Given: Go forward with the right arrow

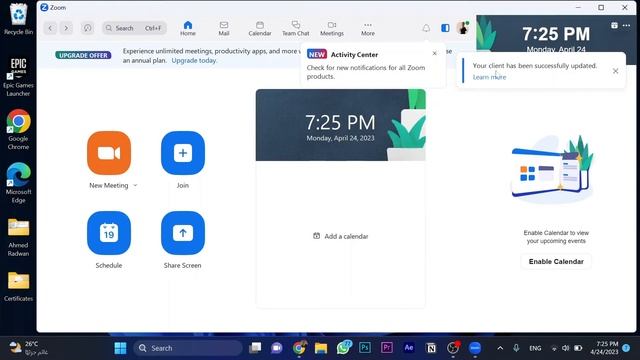Looking at the screenshot, I should tap(66, 28).
